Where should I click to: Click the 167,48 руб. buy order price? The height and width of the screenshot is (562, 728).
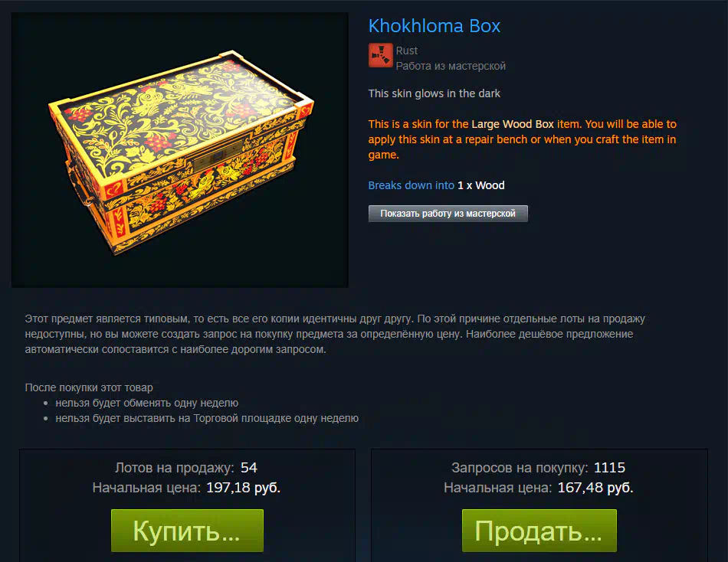(x=595, y=488)
